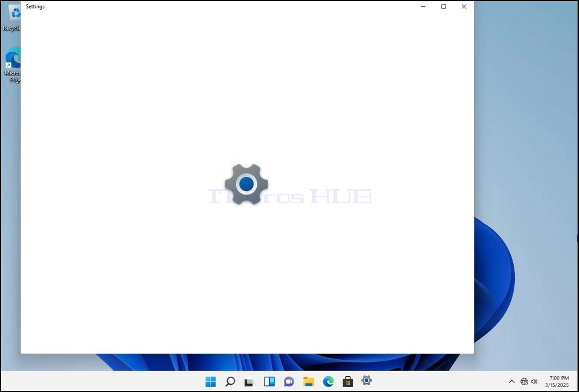
Task: Select the Recycle Bin desktop icon
Action: tap(11, 17)
